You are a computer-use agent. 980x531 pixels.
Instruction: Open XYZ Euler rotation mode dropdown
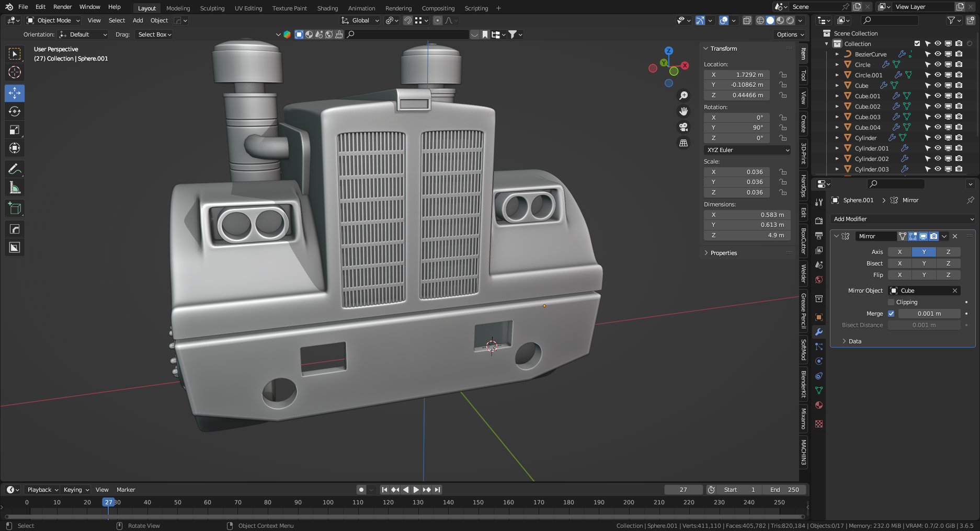coord(747,150)
